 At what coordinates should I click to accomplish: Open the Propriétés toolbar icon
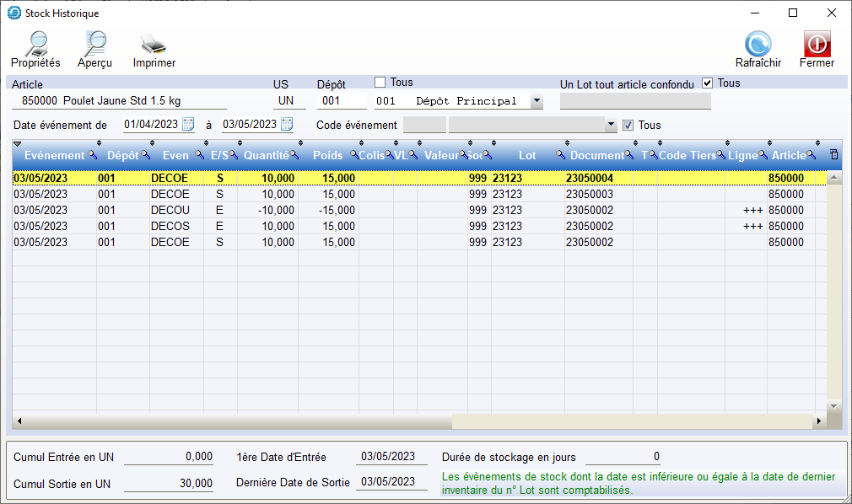[x=35, y=44]
